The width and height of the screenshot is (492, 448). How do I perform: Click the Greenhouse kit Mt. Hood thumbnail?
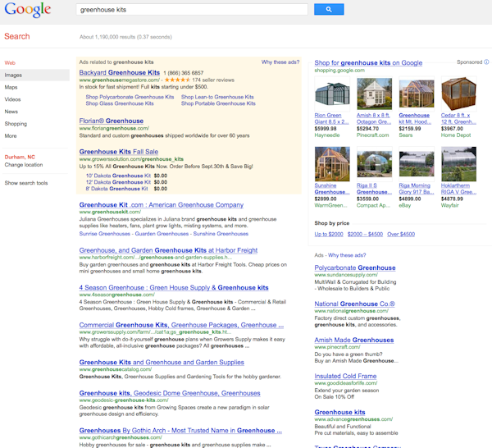click(x=417, y=94)
